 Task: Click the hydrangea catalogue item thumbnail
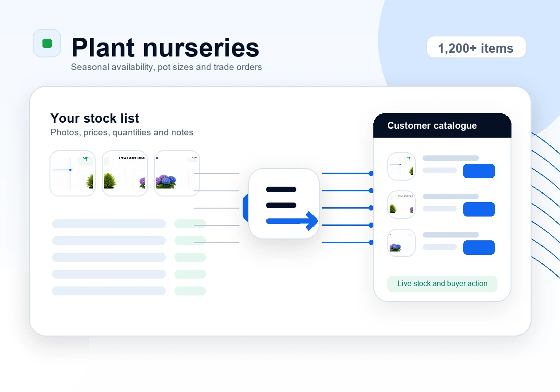tap(401, 243)
